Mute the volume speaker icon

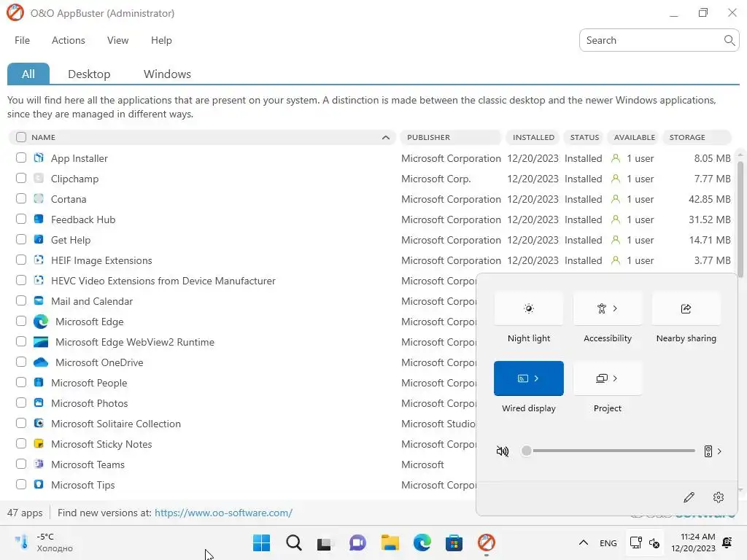coord(502,451)
